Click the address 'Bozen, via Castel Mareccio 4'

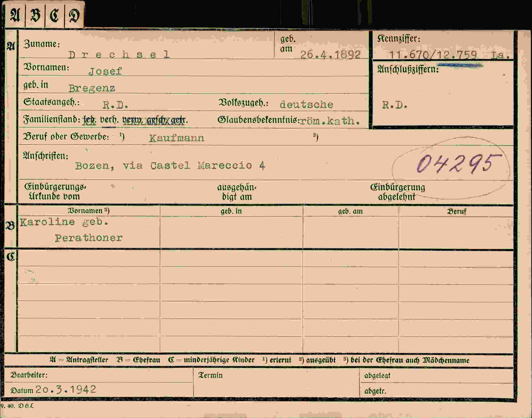(170, 166)
